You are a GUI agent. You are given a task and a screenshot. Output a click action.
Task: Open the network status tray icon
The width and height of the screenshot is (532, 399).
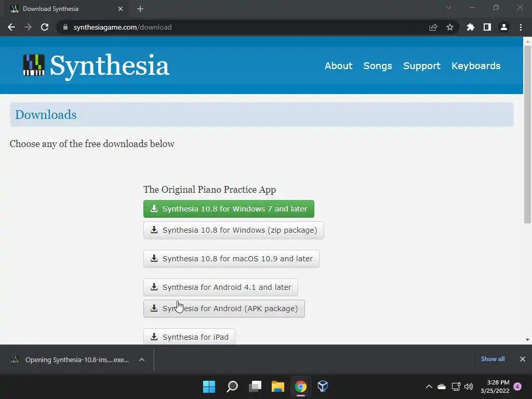click(456, 387)
